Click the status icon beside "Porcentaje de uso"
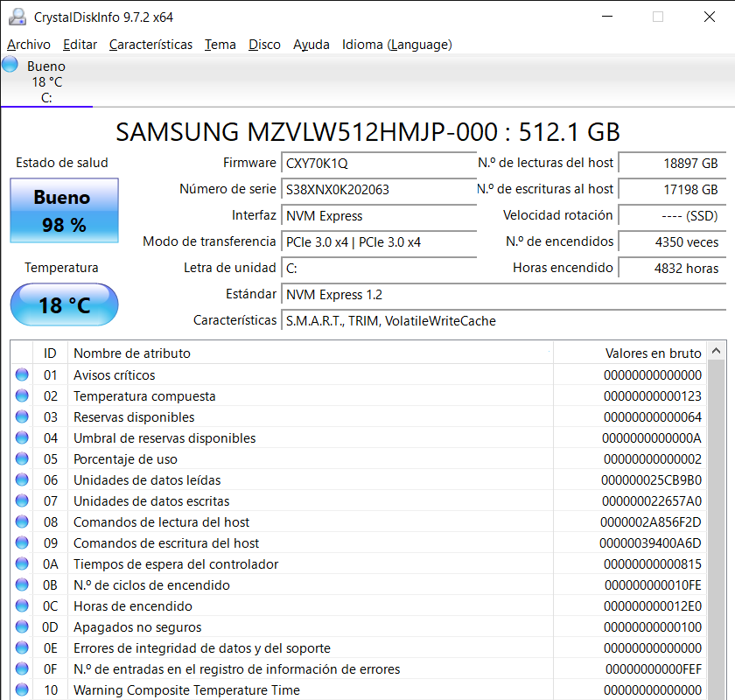 21,459
